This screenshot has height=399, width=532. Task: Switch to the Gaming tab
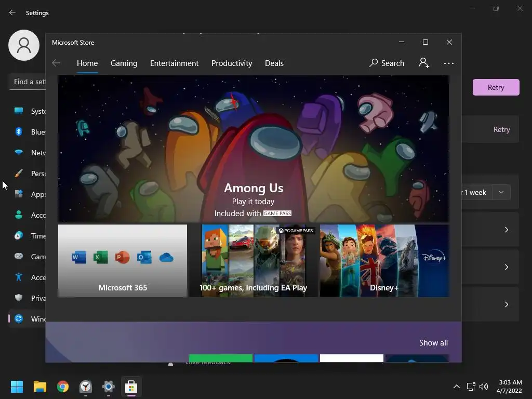[x=124, y=63]
